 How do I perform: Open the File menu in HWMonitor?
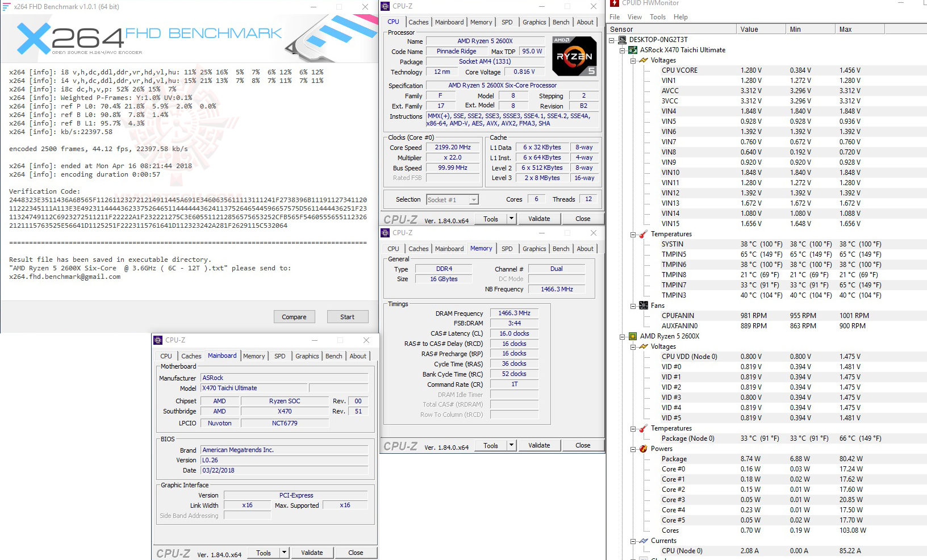click(x=615, y=17)
